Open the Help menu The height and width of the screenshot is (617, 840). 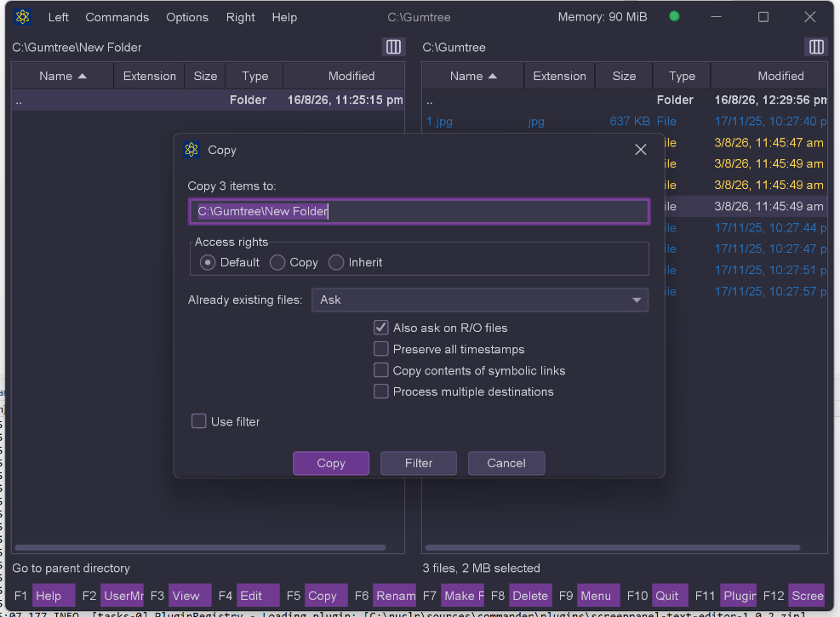tap(284, 17)
